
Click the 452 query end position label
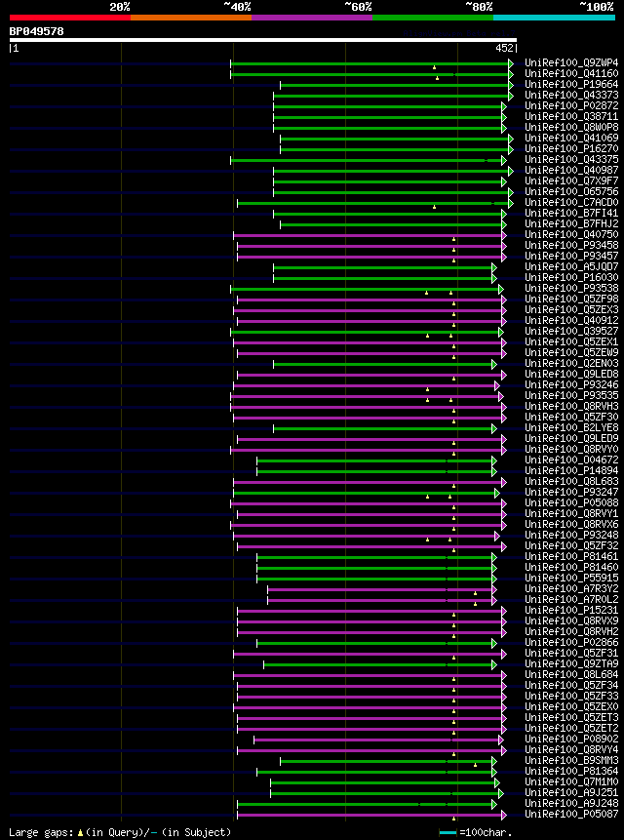[x=505, y=48]
